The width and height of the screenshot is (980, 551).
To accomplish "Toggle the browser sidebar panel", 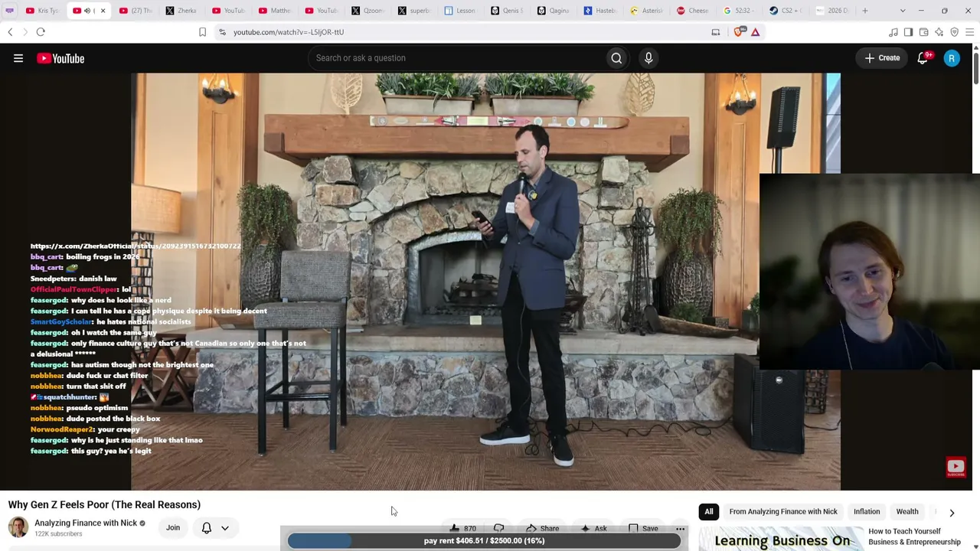I will 908,32.
